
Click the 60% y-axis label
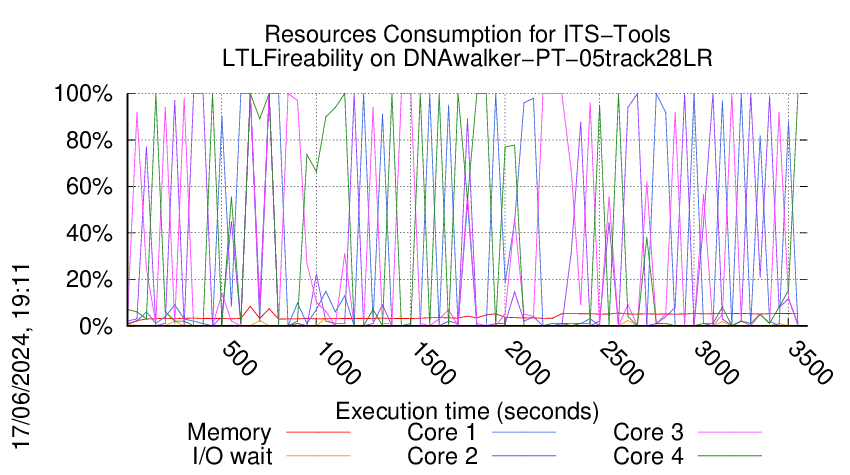point(89,187)
